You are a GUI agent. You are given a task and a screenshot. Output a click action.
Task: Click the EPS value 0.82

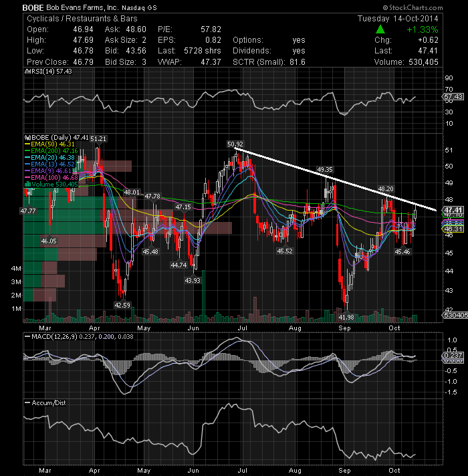tap(213, 39)
